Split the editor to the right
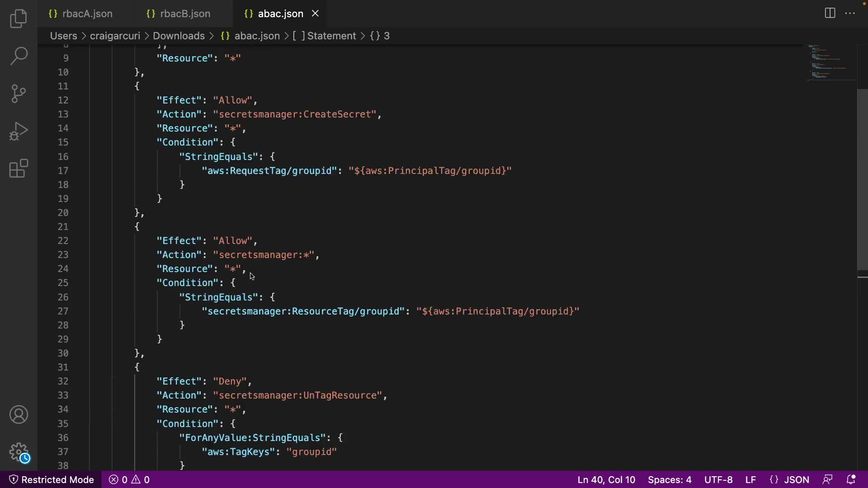868x488 pixels. (x=830, y=13)
